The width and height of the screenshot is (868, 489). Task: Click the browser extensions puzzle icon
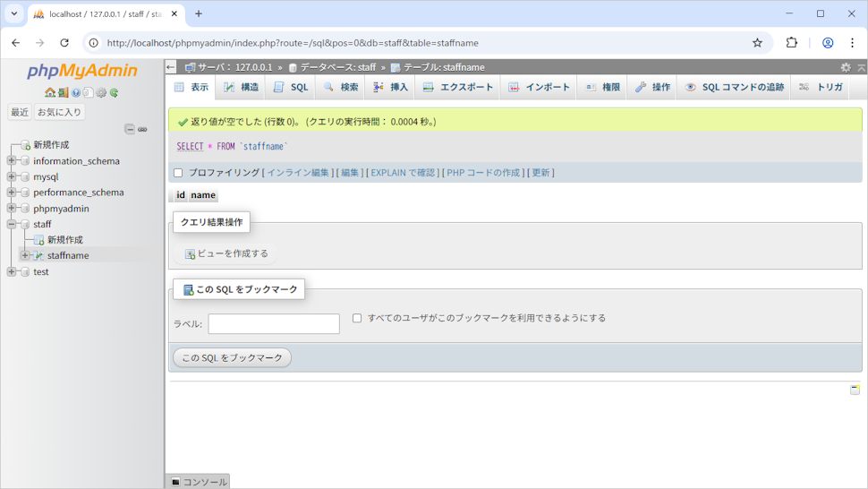point(792,43)
